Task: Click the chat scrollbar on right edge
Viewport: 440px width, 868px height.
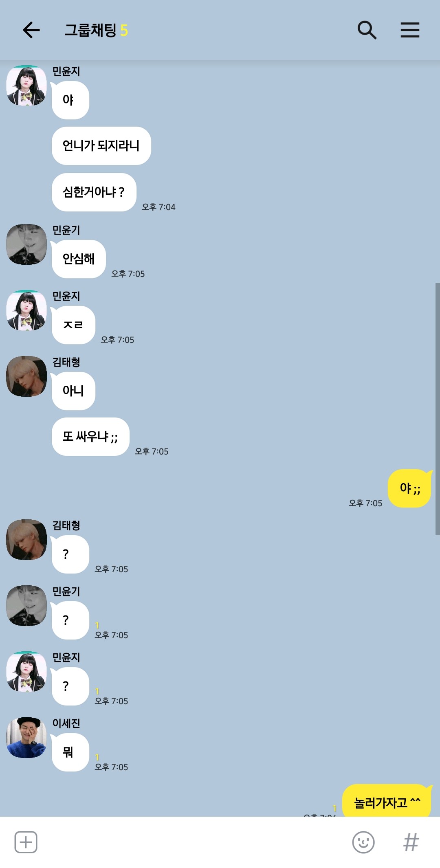Action: coord(438,409)
